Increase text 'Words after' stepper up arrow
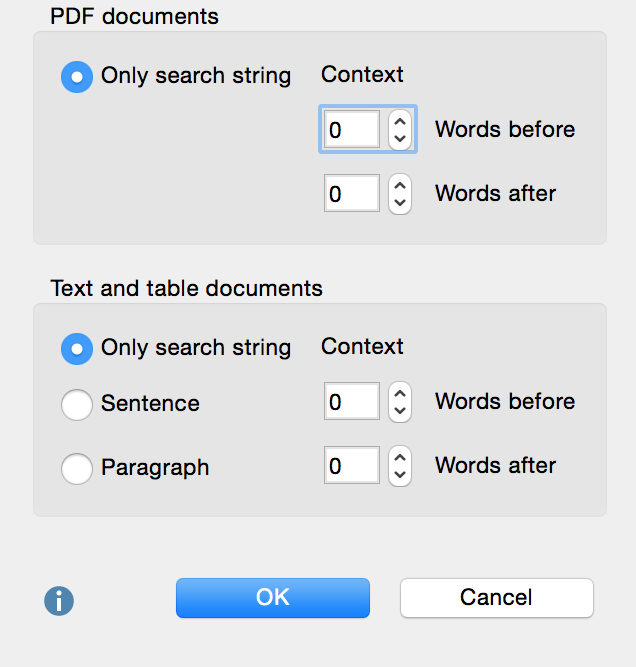The height and width of the screenshot is (667, 636). coord(400,456)
